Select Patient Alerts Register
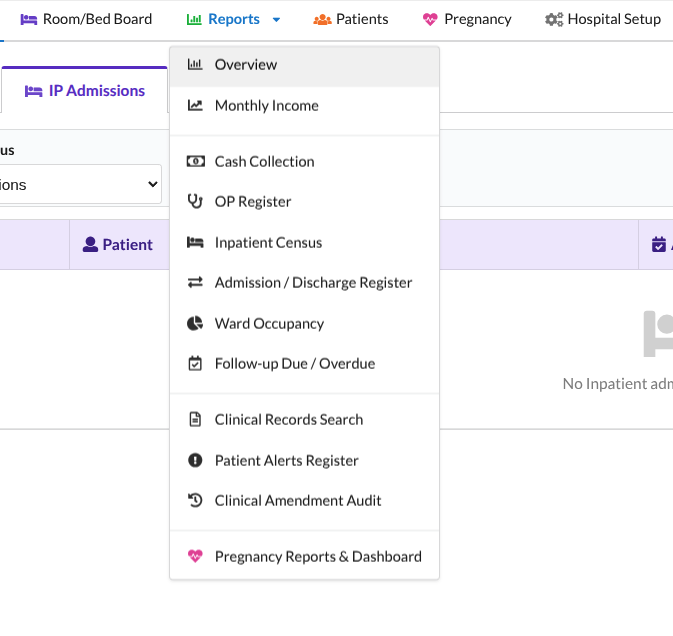673x636 pixels. (x=304, y=461)
